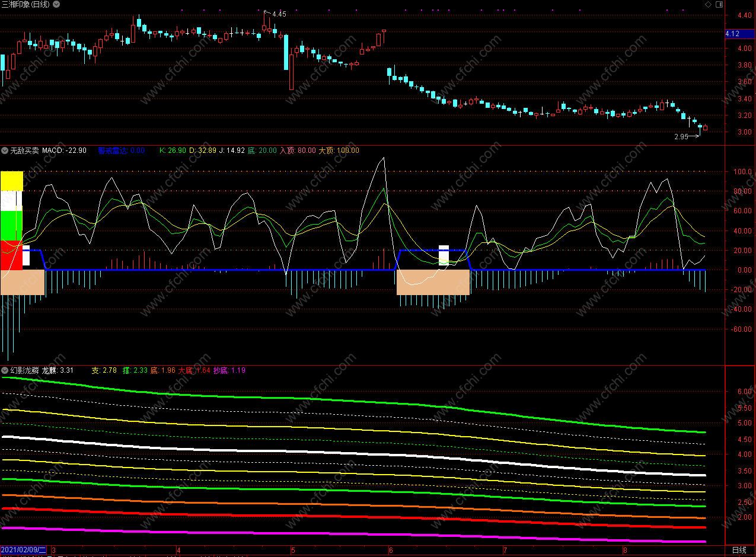Viewport: 756px width, 557px height.
Task: Select the 三湘印象(日线) chart title
Action: tap(25, 4)
